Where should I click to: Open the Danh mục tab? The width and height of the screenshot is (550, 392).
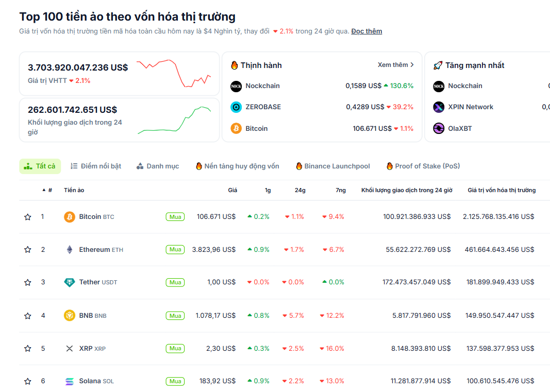point(158,166)
